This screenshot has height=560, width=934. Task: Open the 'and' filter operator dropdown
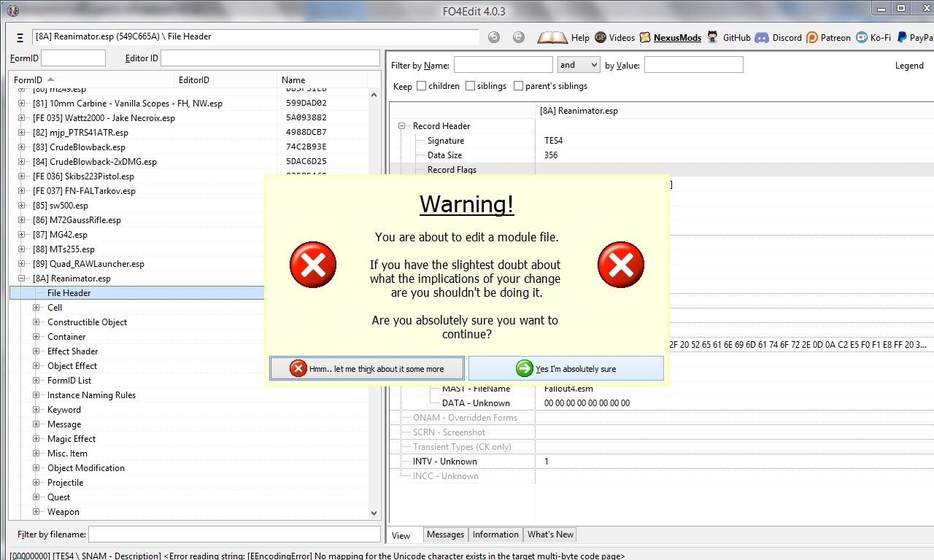[578, 65]
